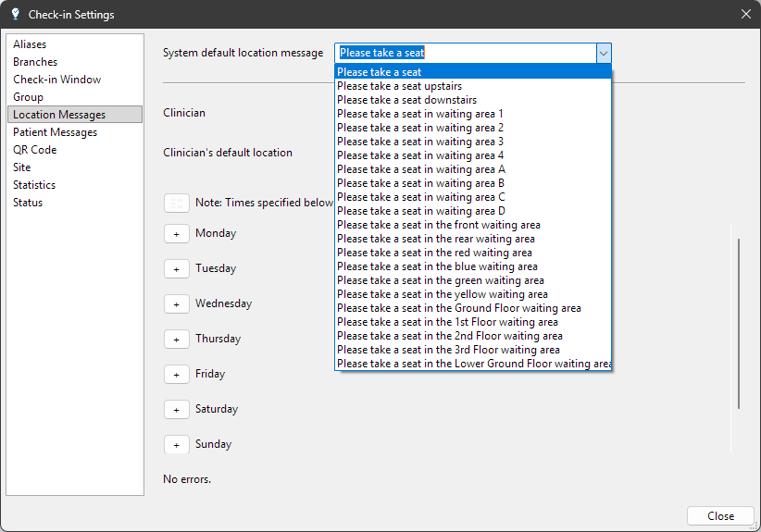Pick the Lower Ground Floor waiting area option
The height and width of the screenshot is (532, 761).
coord(472,364)
